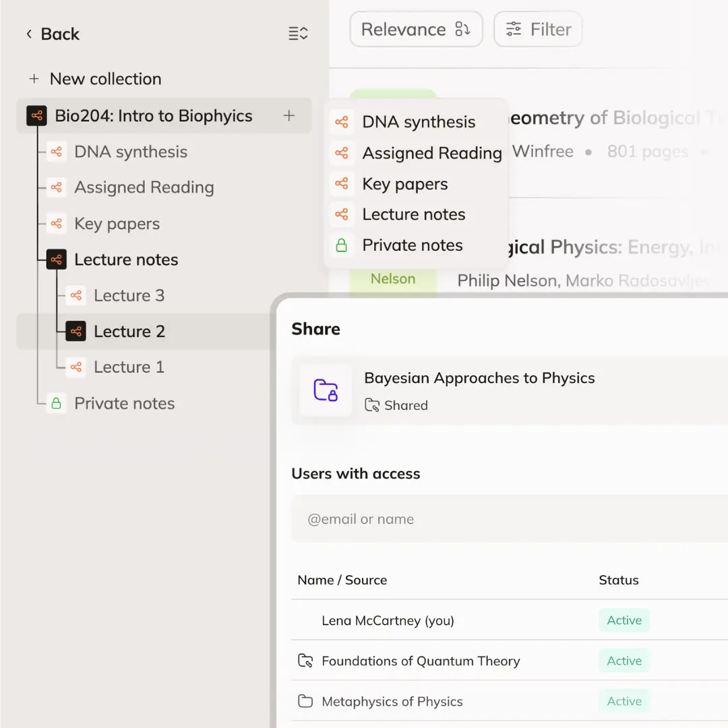Click popup menu Key papers share icon
This screenshot has width=728, height=728.
[342, 183]
